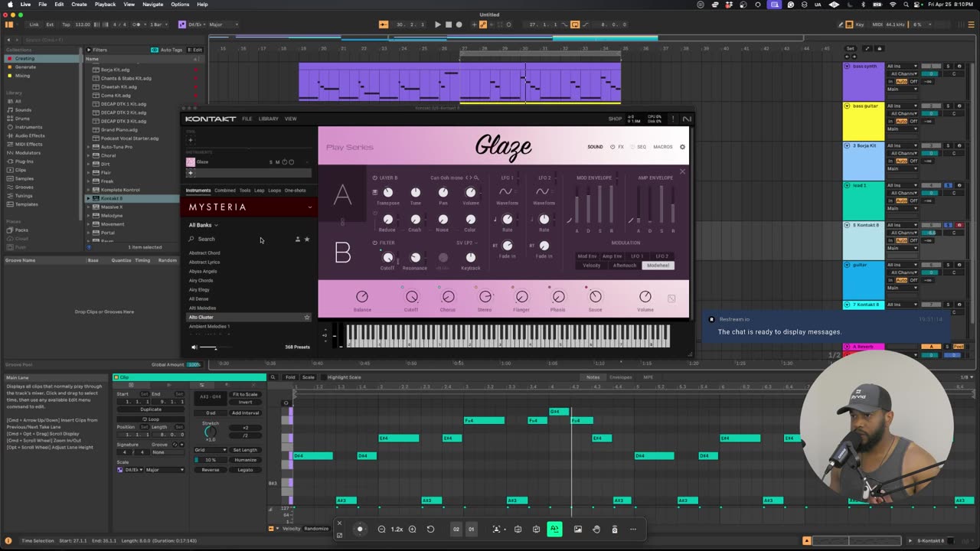Open the SV LP2 filter type dropdown

[x=466, y=243]
